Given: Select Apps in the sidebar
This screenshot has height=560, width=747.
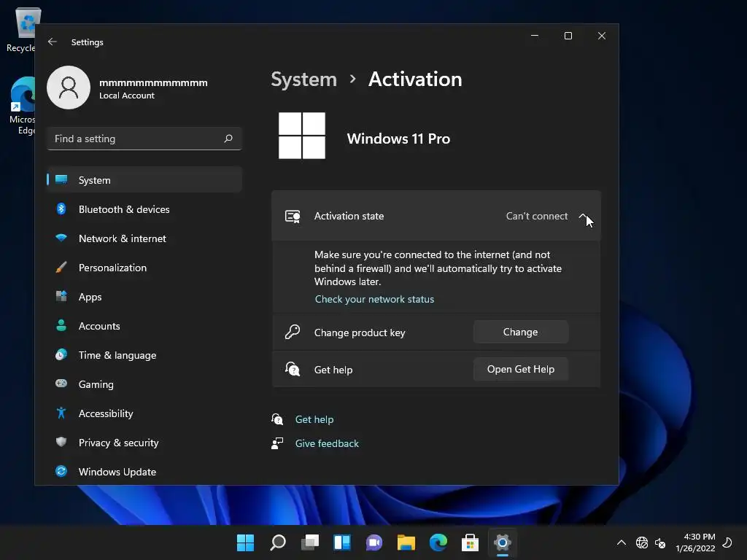Looking at the screenshot, I should 144,297.
